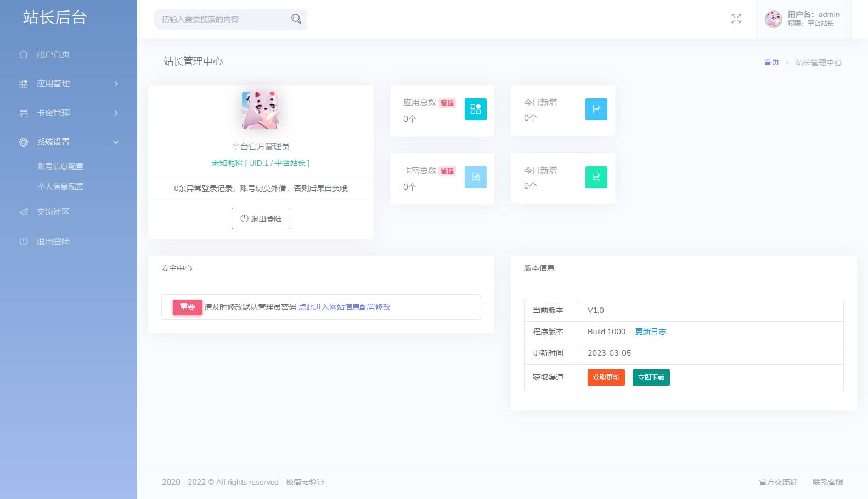Select 个人信息配置 submenu item
The width and height of the screenshot is (868, 499).
[x=60, y=187]
